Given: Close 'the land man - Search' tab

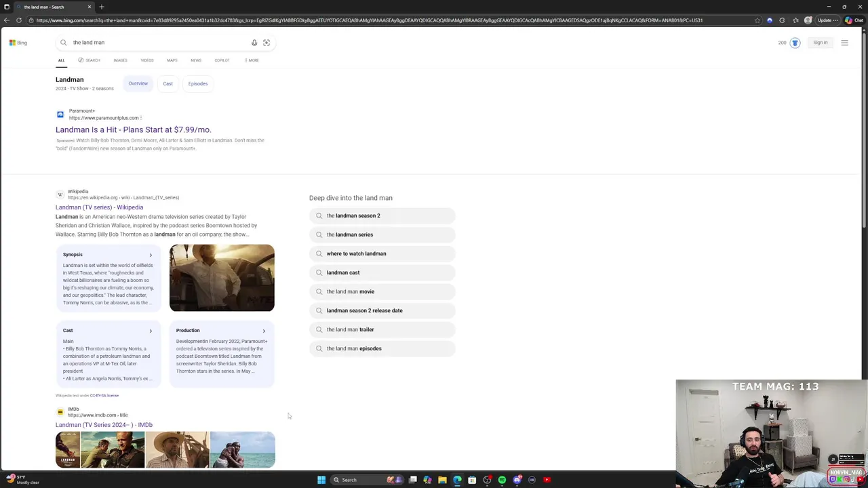Looking at the screenshot, I should click(89, 7).
